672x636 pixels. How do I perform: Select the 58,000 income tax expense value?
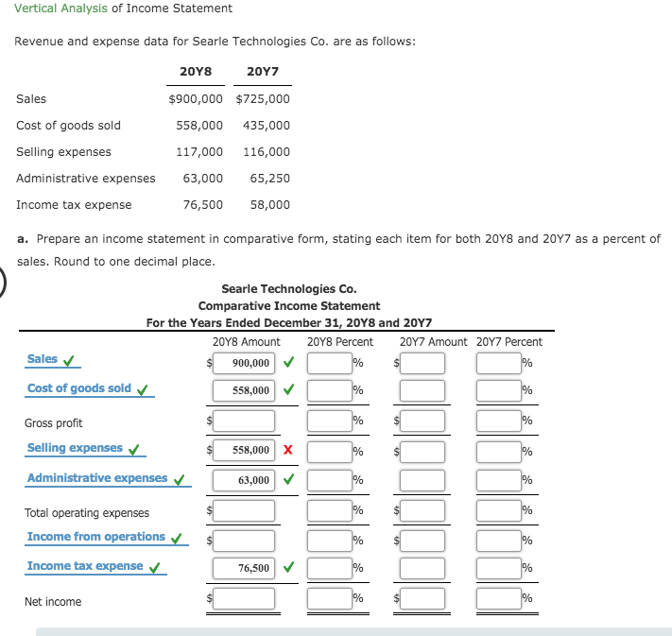(x=270, y=205)
